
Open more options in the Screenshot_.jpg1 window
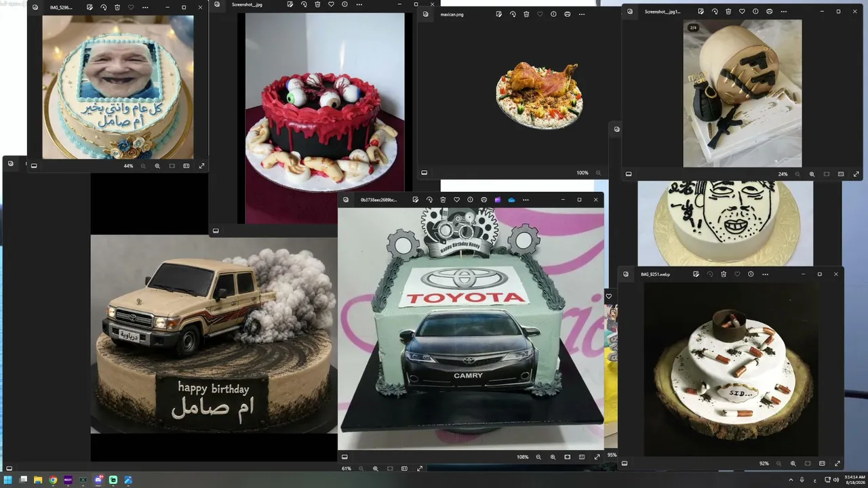pyautogui.click(x=783, y=12)
